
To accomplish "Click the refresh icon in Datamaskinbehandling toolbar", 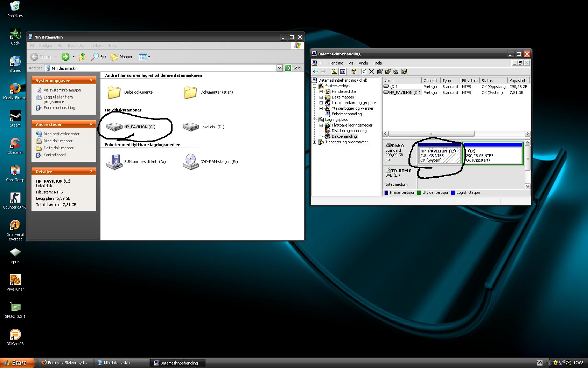I will pyautogui.click(x=364, y=71).
